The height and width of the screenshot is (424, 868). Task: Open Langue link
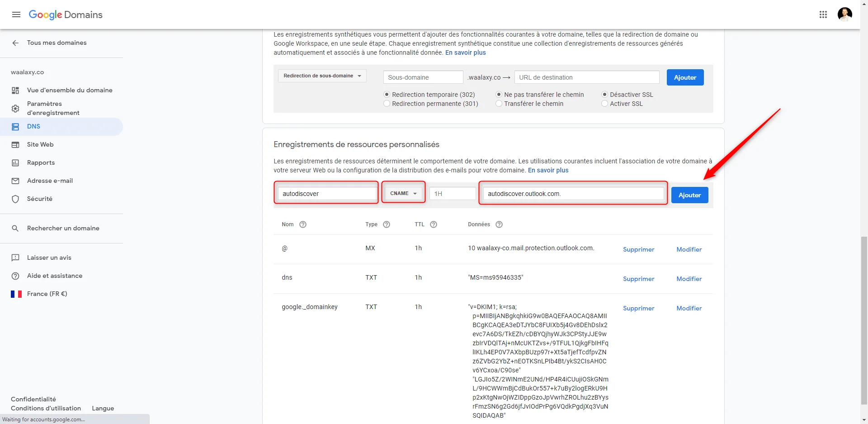[103, 408]
